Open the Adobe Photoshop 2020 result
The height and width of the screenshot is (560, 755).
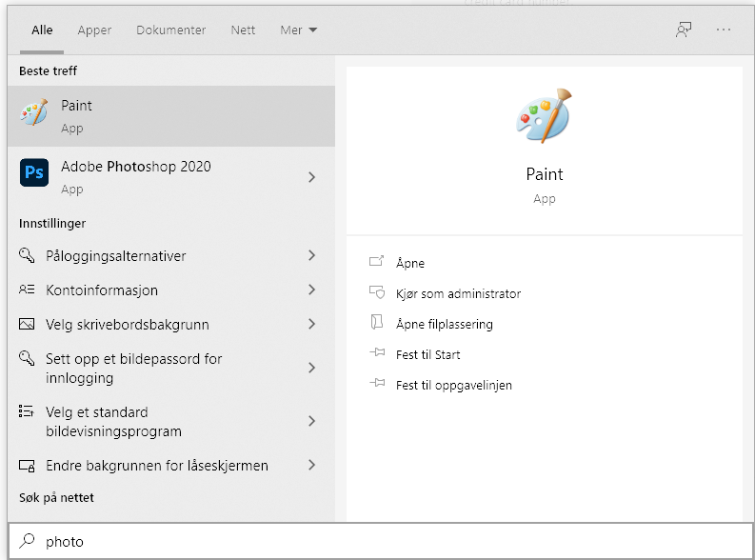pyautogui.click(x=171, y=177)
